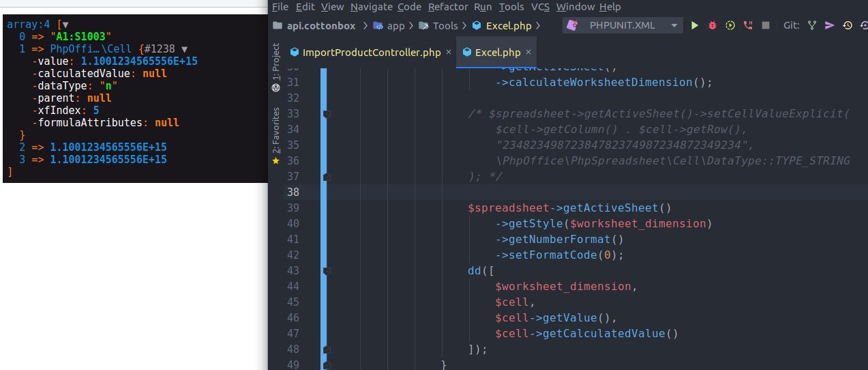Toggle the fold end marker at line 48
The width and height of the screenshot is (868, 370).
[x=327, y=349]
